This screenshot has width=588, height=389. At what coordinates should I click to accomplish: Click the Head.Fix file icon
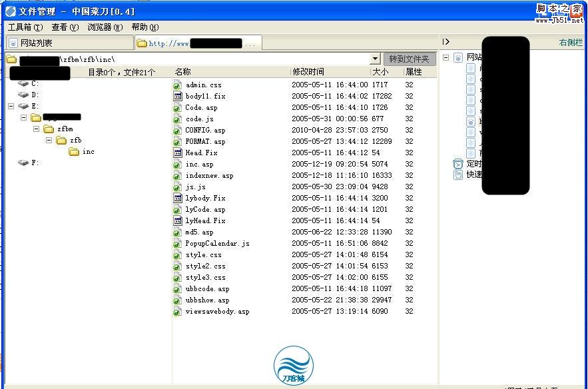177,153
